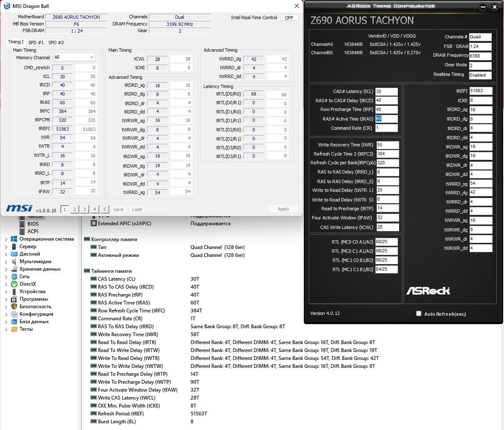Click the Command Rate (CR) field in ASRock
This screenshot has height=430, width=504.
pos(386,128)
